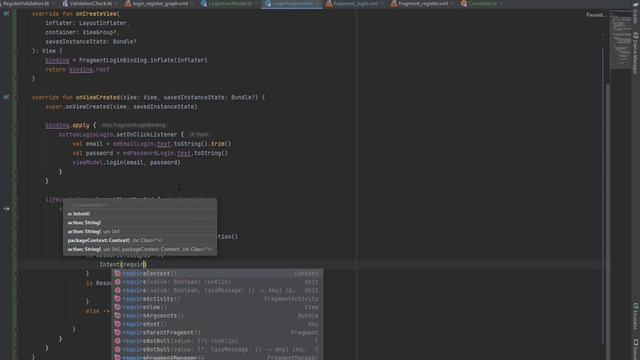The height and width of the screenshot is (360, 640).
Task: Open the fragment_register.xml tab
Action: tap(422, 4)
